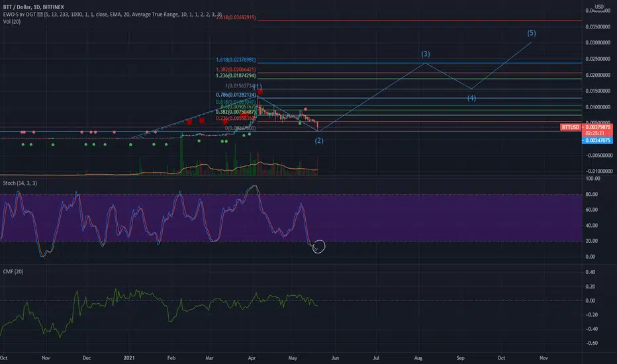
Task: Open the CMF (20) indicator legend
Action: [x=13, y=271]
